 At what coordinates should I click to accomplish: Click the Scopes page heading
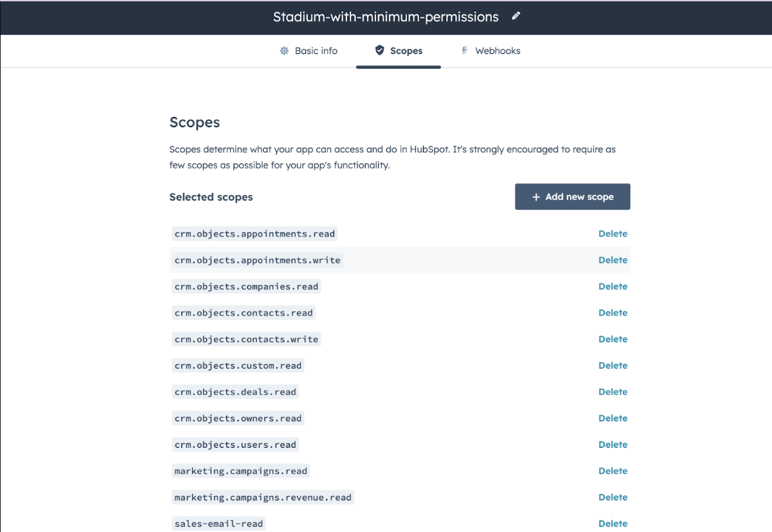(195, 122)
